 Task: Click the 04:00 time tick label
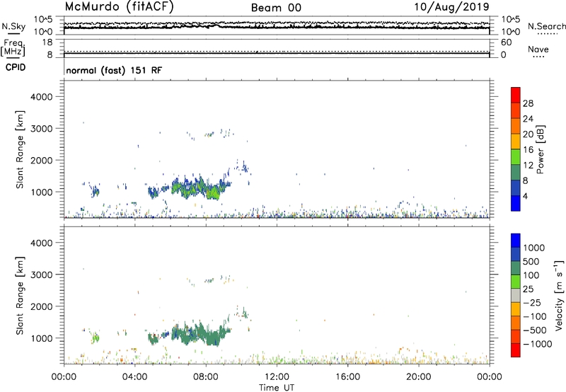[135, 377]
